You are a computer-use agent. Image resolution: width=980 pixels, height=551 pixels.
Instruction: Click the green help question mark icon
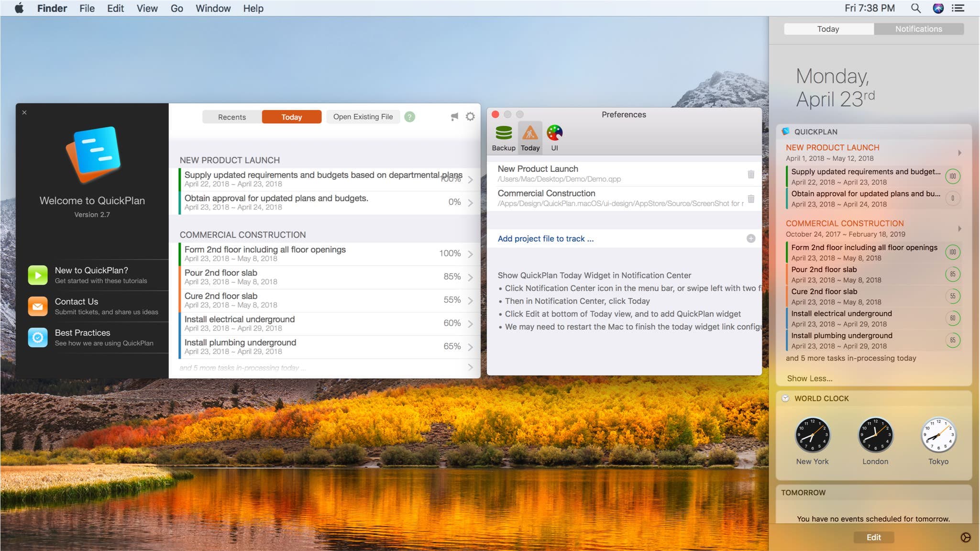pyautogui.click(x=410, y=117)
